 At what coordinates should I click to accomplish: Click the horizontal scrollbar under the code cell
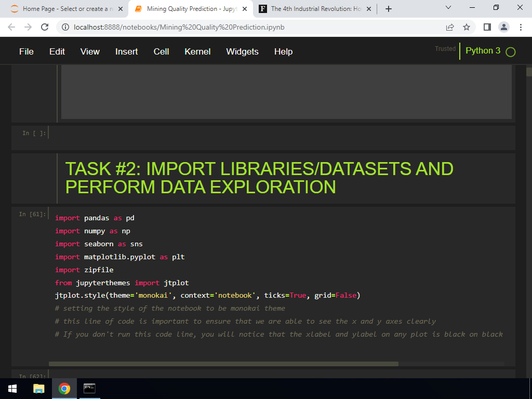coord(223,364)
